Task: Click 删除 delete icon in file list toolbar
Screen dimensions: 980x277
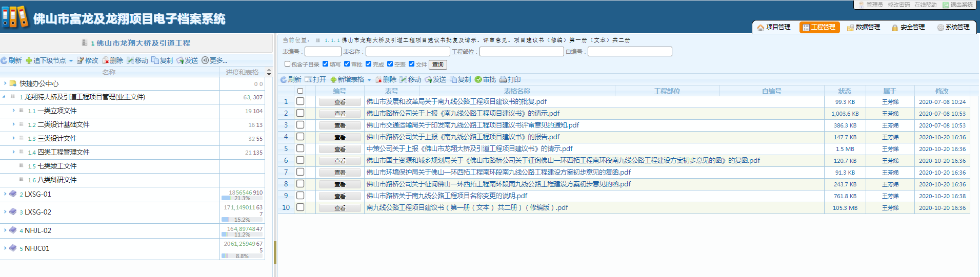Action: [379, 79]
